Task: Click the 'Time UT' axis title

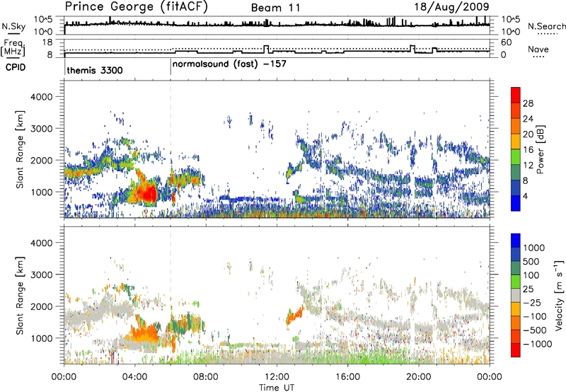Action: pos(277,388)
